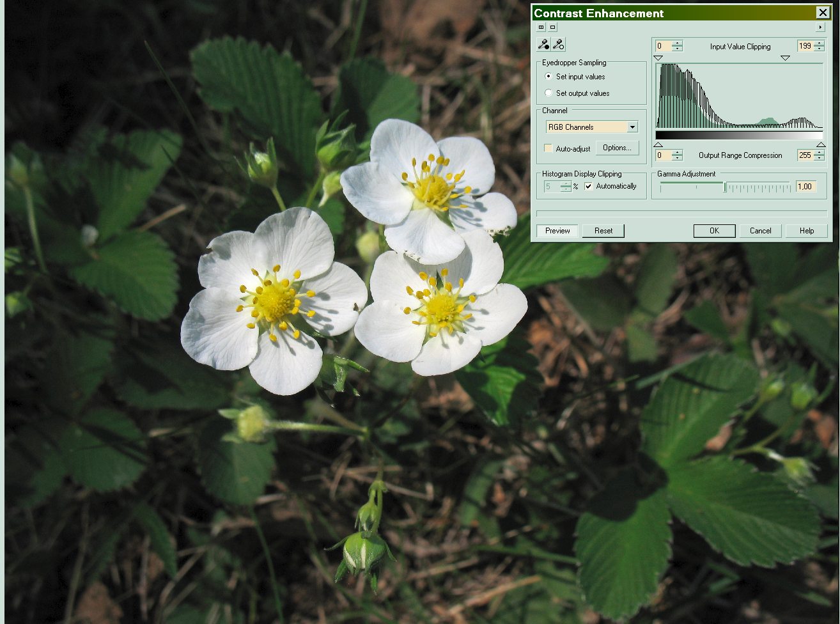Select the white point eyedropper tool

(558, 44)
